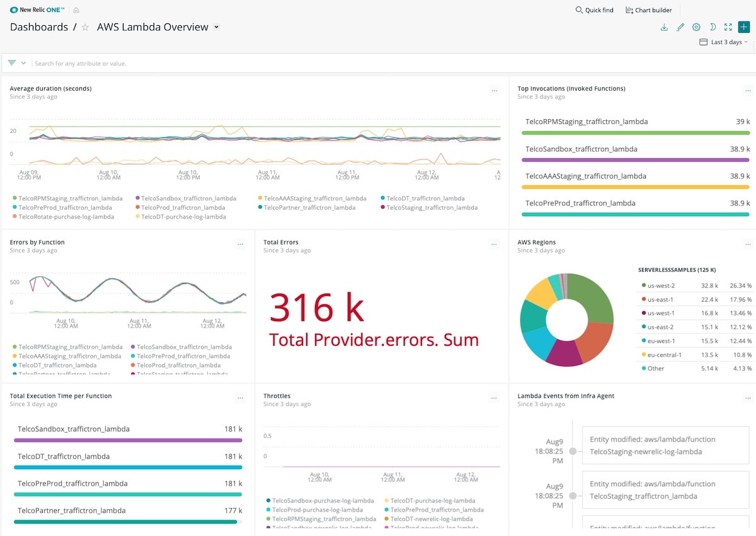Screen dimensions: 756x536
Task: Toggle TelcoProd_traffictron_lambda legend in Errors by Function
Action: pos(176,365)
